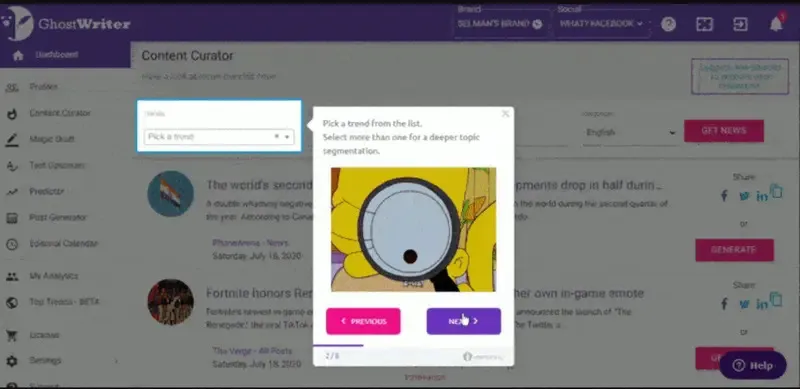Click the GhostWriter logo
Screen dimensions: 800x389
[x=65, y=23]
